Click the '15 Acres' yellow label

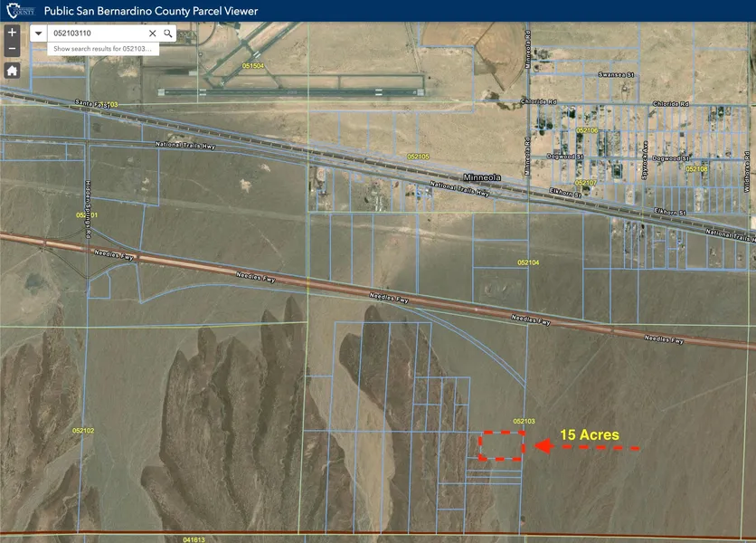tap(589, 435)
